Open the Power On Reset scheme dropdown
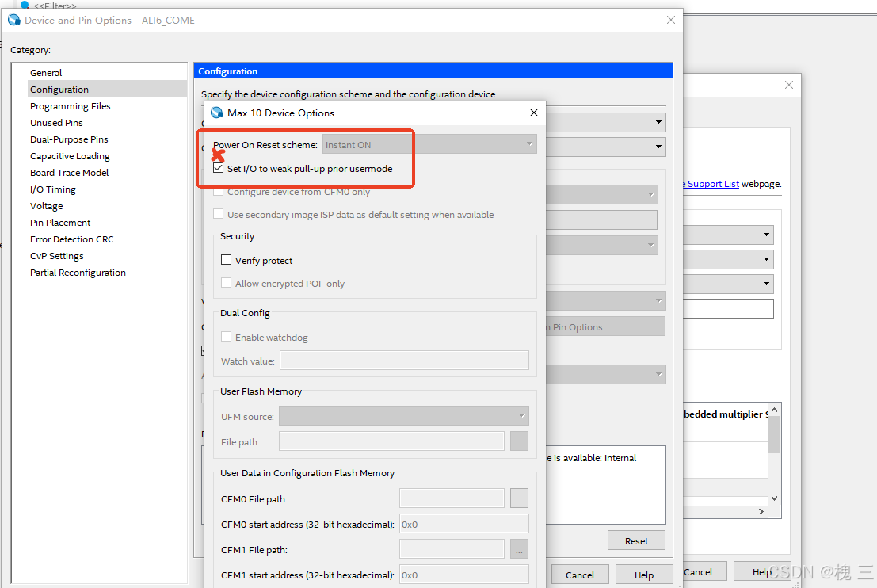The width and height of the screenshot is (877, 588). tap(429, 144)
